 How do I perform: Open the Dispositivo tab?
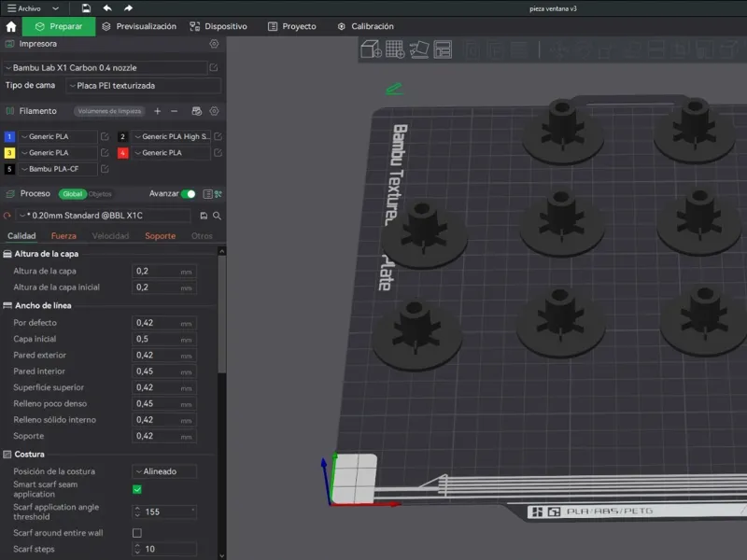[x=218, y=26]
